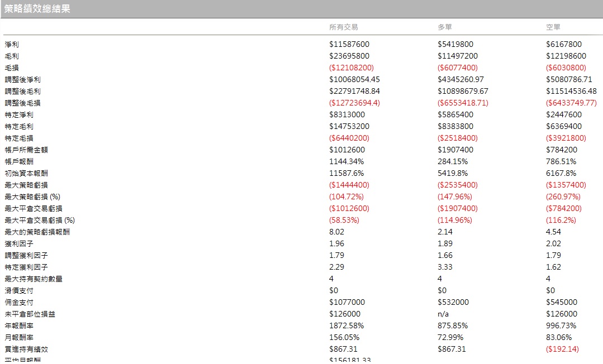Click the 調整後毛利 row label
This screenshot has width=603, height=364.
coord(22,92)
